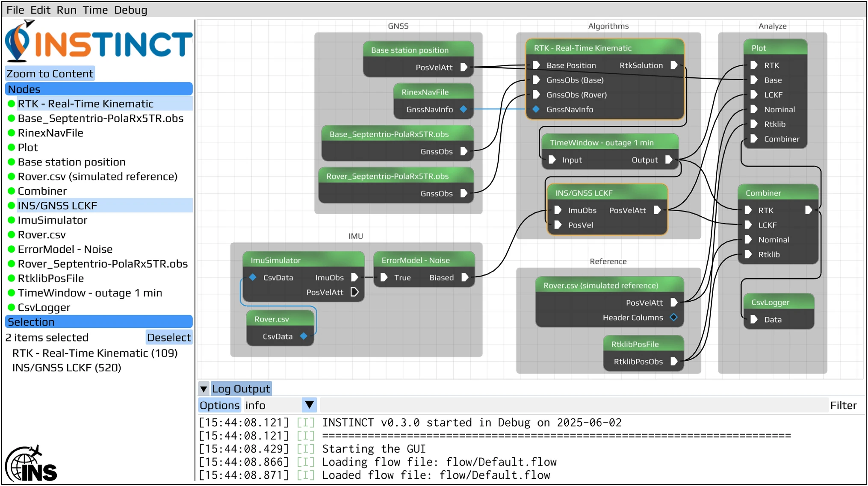Select Base_Septentrio-PolaRx5TR.obs in node list

click(100, 118)
